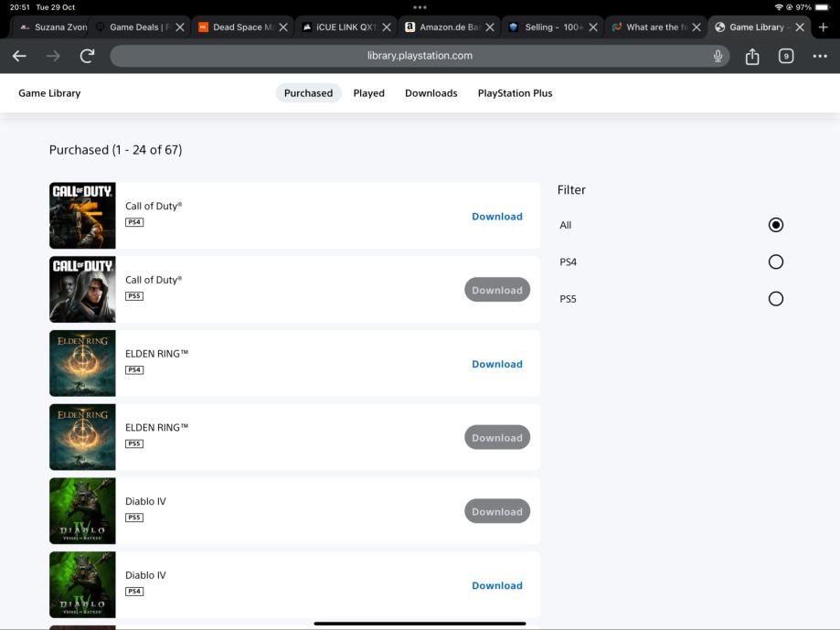Open Call of Duty PS5 cover thumbnail
The width and height of the screenshot is (840, 630).
coord(82,289)
